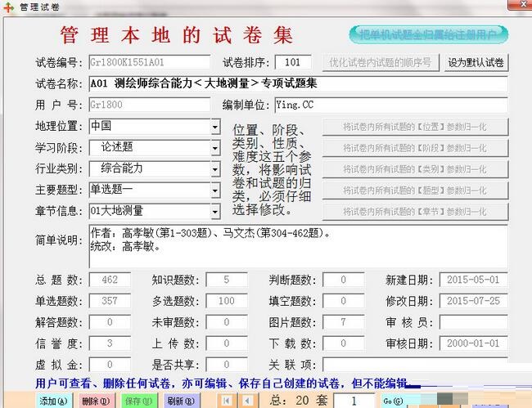532x408 pixels.
Task: Click 设为默认试卷 button
Action: (x=476, y=63)
